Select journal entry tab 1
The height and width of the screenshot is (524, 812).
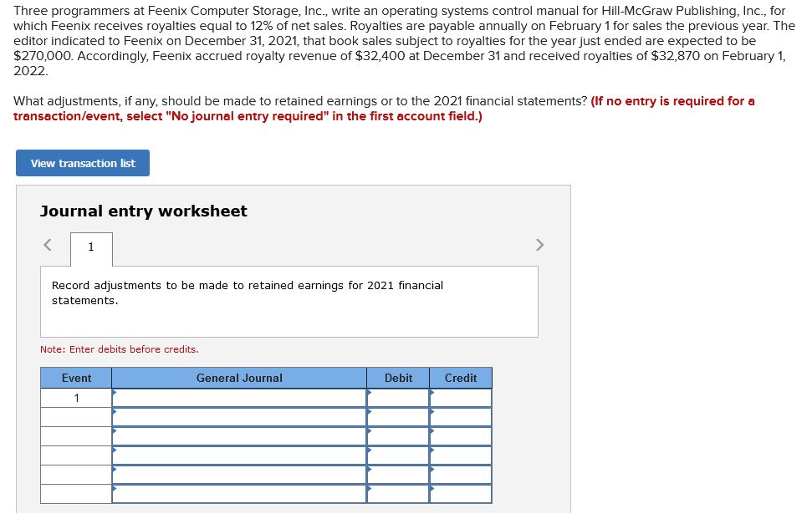coord(91,249)
